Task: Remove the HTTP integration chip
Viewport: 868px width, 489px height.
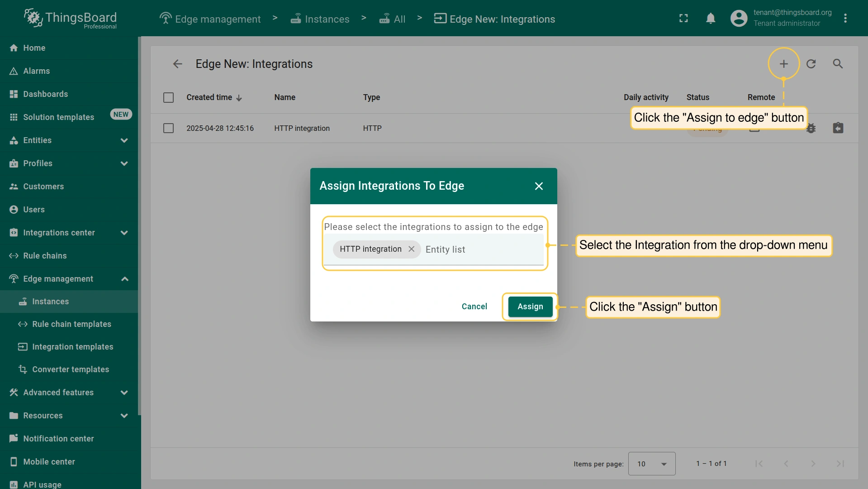Action: pos(411,249)
